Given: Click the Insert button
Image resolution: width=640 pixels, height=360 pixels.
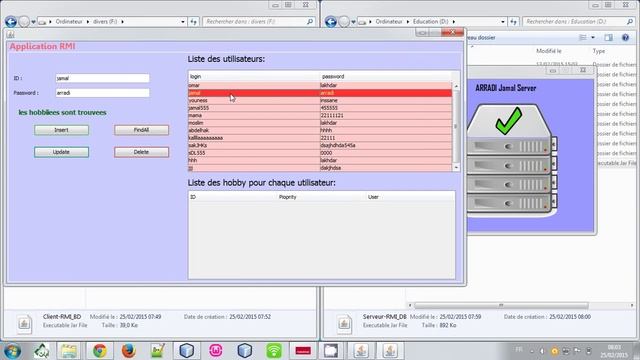Looking at the screenshot, I should 61,130.
